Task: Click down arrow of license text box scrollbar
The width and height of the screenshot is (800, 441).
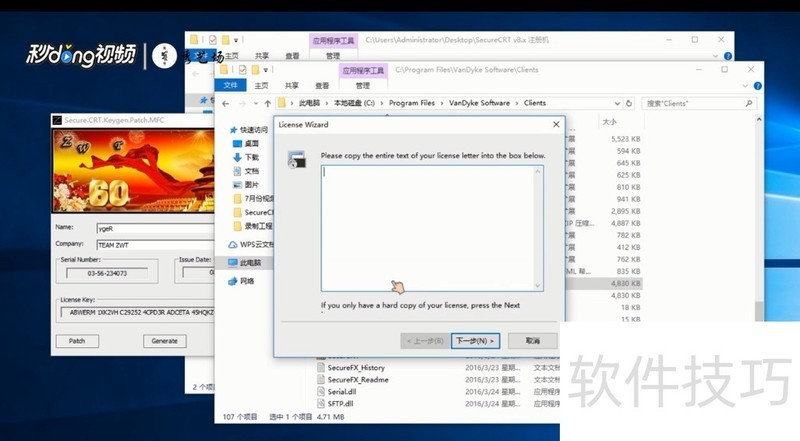Action: coord(537,286)
